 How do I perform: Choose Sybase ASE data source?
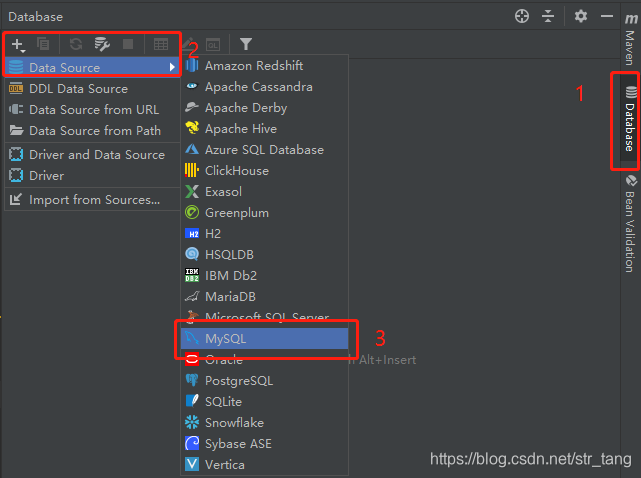click(x=264, y=444)
